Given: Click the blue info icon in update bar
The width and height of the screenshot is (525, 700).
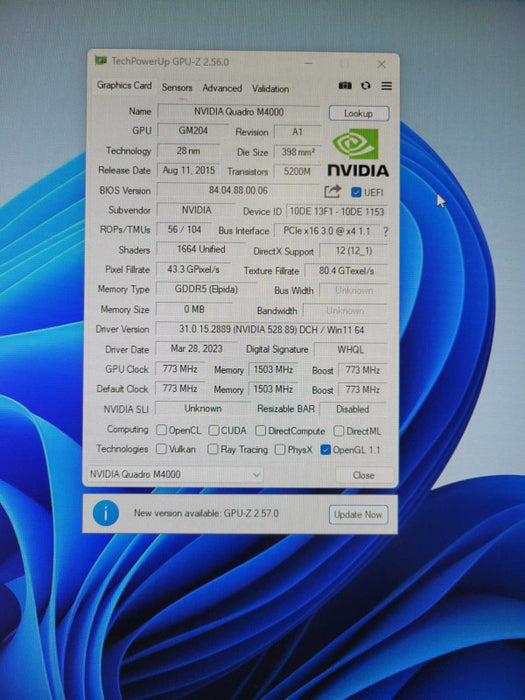Looking at the screenshot, I should pyautogui.click(x=106, y=513).
